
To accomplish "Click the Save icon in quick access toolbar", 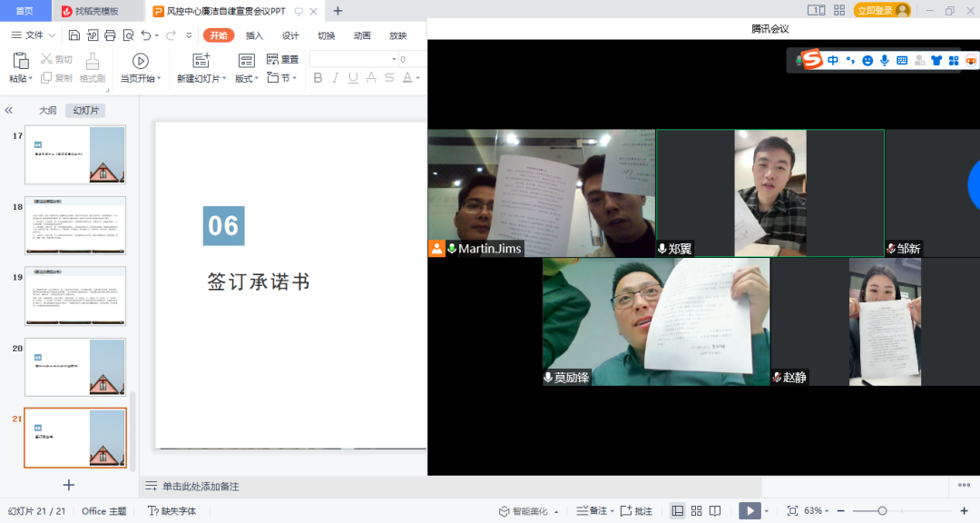I will point(74,35).
